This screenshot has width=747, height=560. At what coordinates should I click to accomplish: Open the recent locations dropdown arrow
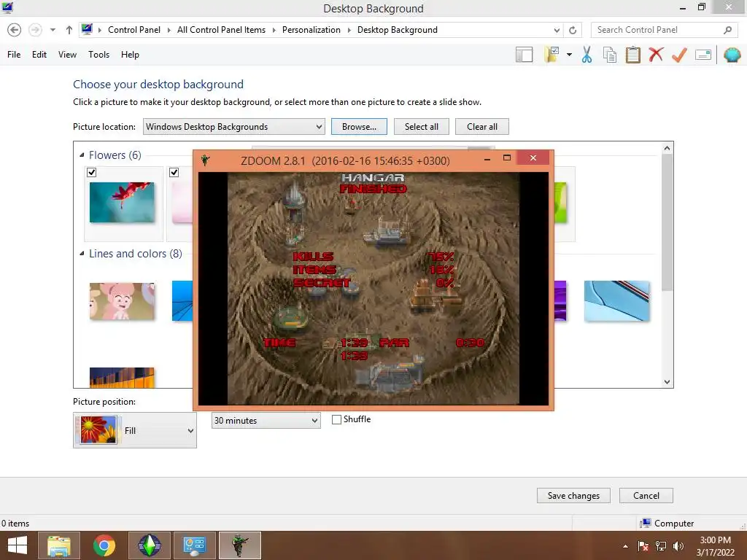tap(53, 30)
